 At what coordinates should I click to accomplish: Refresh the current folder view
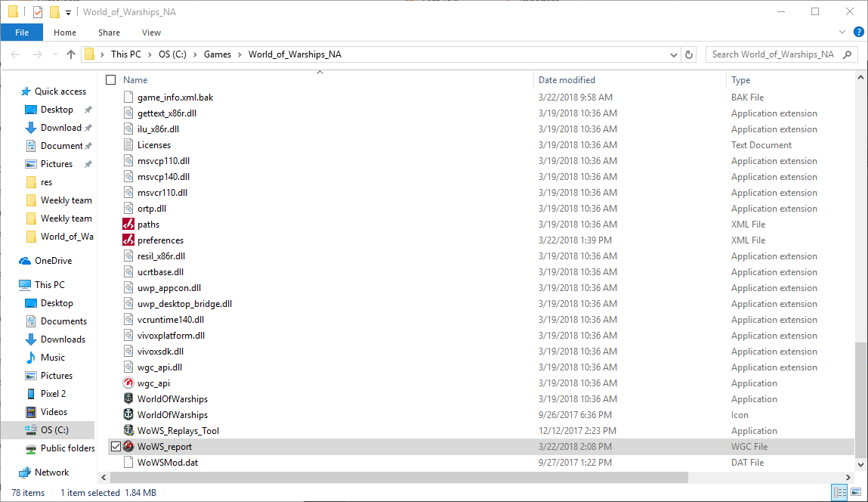tap(689, 54)
